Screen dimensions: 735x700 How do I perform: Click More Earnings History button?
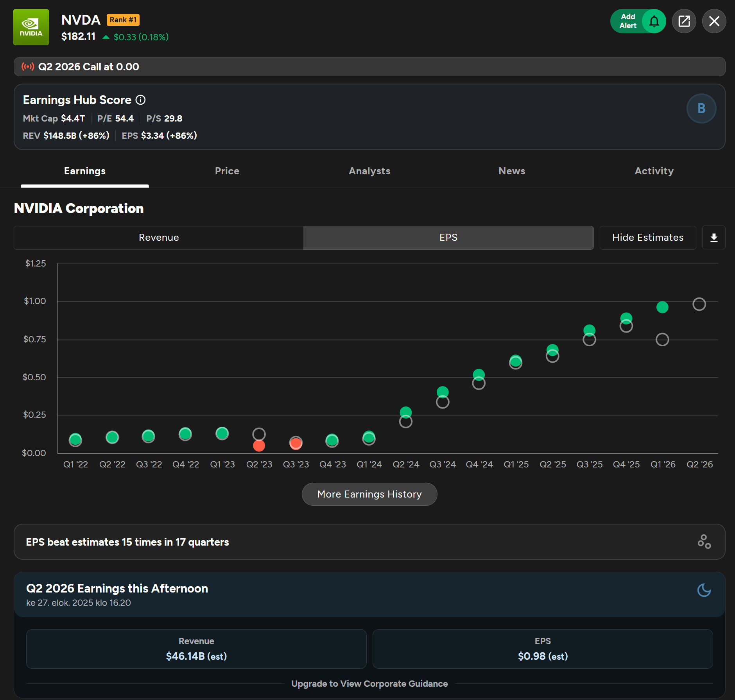point(369,494)
